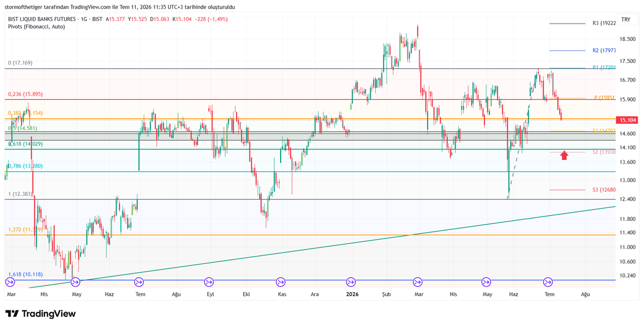This screenshot has height=327, width=644.
Task: Click 13.000 on the price axis
Action: pyautogui.click(x=627, y=180)
